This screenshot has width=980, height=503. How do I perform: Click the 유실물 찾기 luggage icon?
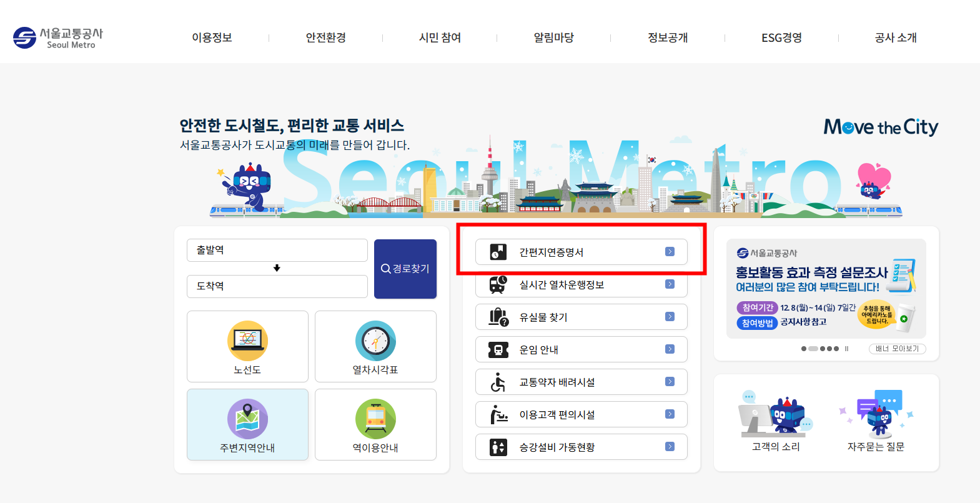click(x=498, y=317)
